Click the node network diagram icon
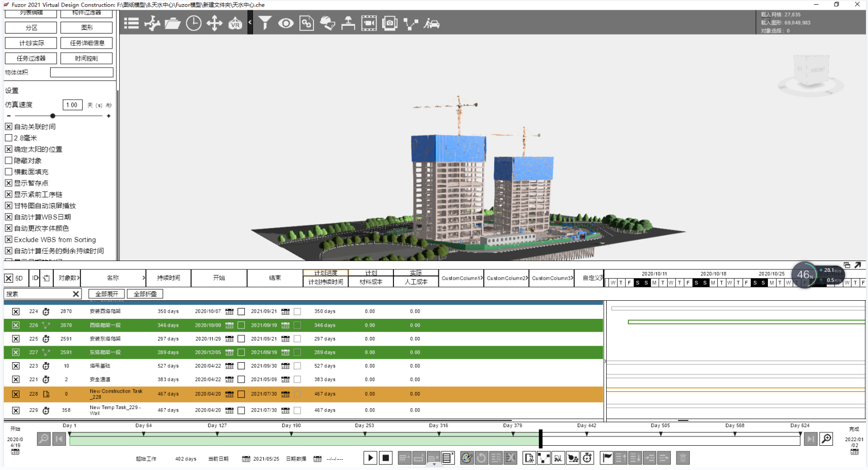This screenshot has width=868, height=470. click(411, 24)
